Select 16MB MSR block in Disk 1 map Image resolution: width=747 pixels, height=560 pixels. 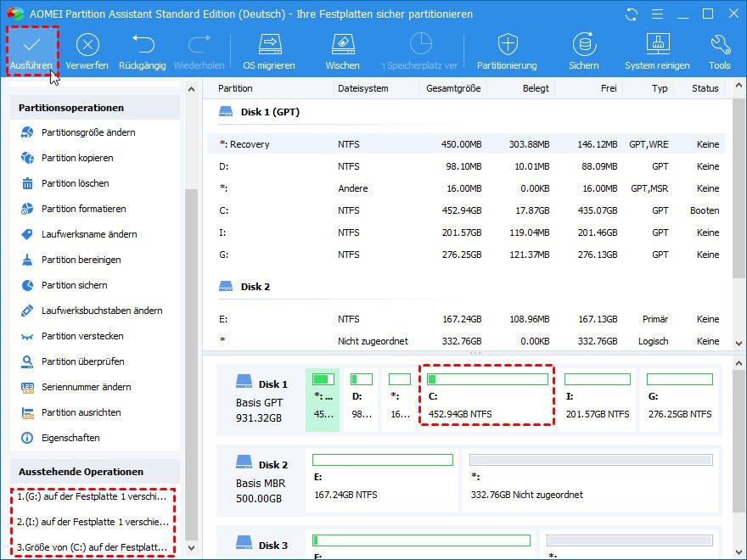tap(400, 400)
